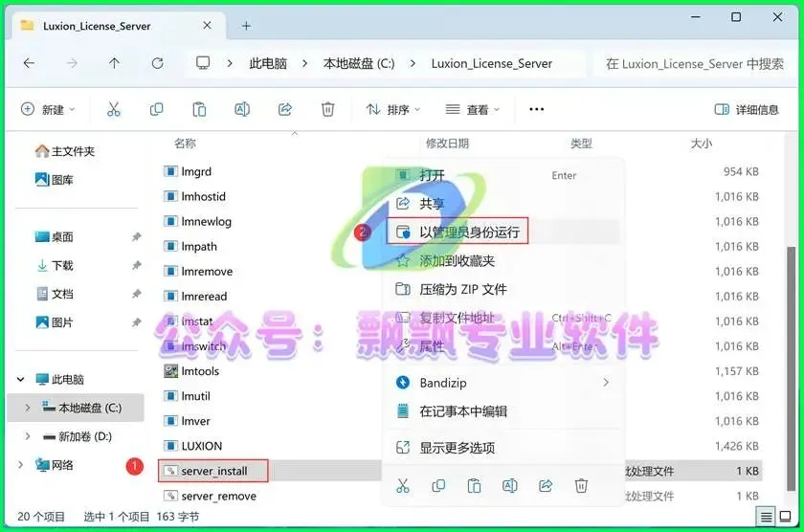Select the lmutil file
This screenshot has height=532, width=804.
[x=187, y=396]
